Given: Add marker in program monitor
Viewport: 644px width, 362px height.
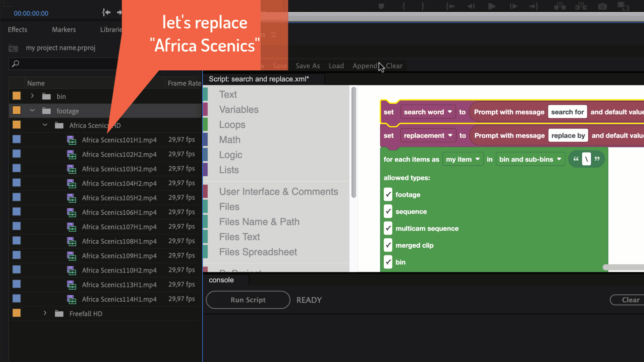Looking at the screenshot, I should point(381,6).
